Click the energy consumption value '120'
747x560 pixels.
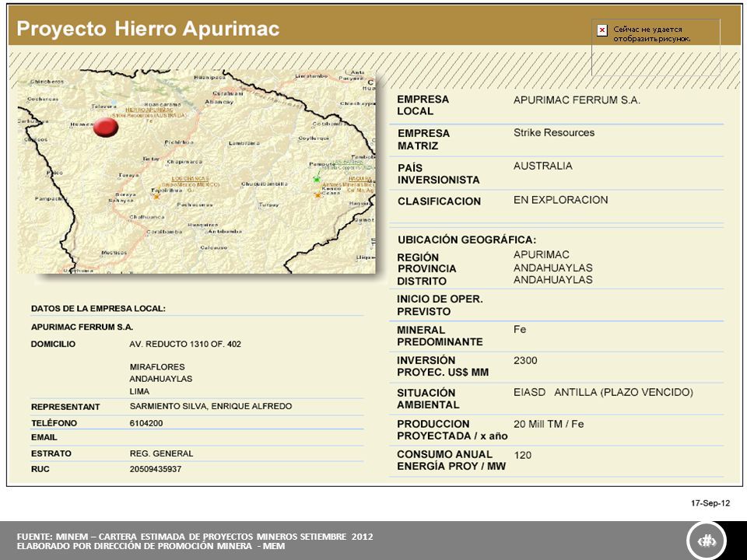[x=523, y=455]
